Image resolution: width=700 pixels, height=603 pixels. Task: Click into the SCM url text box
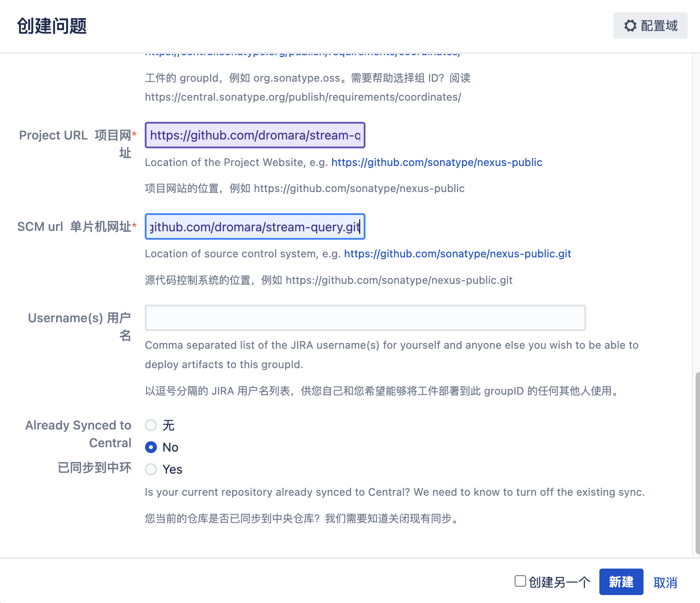point(255,227)
